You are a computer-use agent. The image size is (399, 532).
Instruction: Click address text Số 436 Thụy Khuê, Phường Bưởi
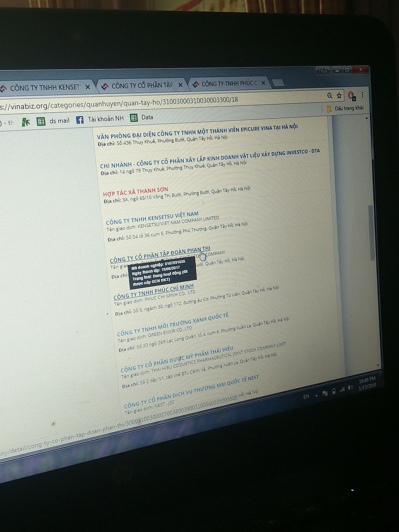coord(150,141)
